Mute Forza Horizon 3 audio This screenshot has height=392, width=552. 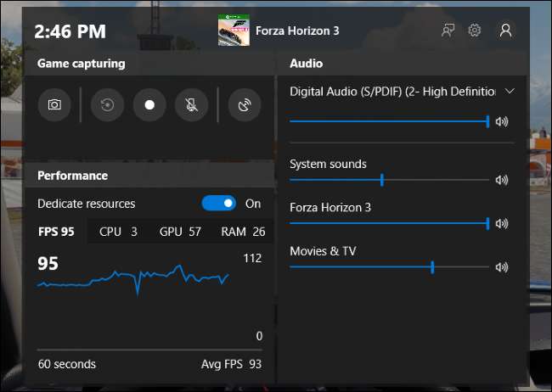(502, 224)
